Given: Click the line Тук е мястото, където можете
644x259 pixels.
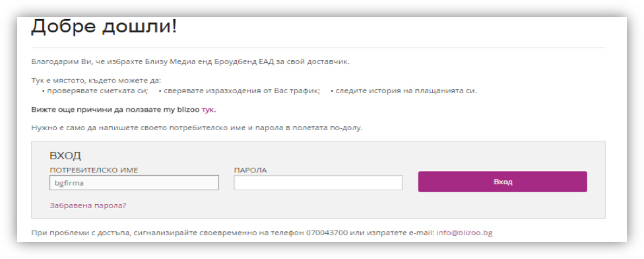Looking at the screenshot, I should tap(96, 81).
